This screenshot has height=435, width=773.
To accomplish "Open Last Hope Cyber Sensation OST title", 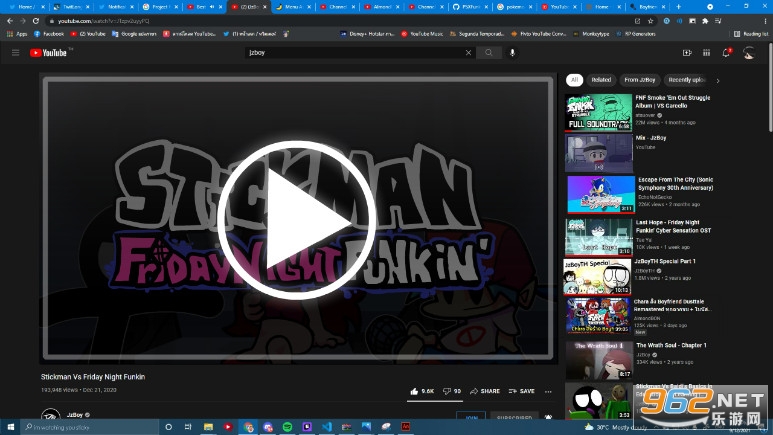I will coord(673,226).
